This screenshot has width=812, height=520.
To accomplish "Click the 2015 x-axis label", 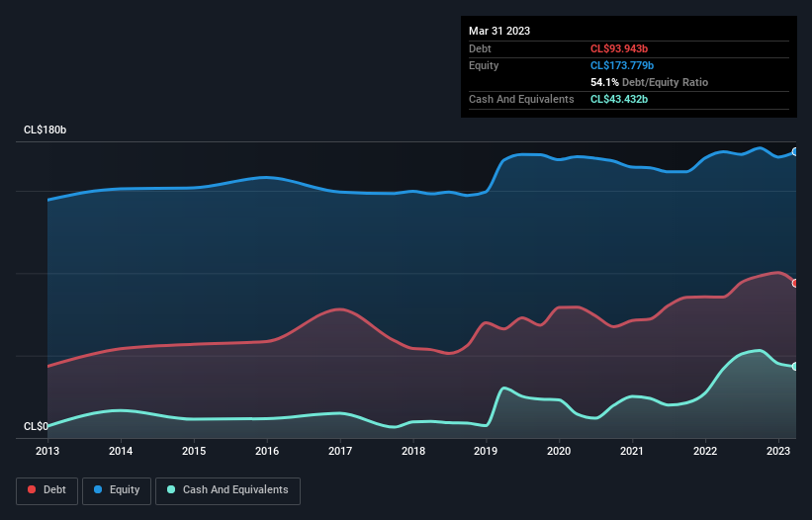I will [194, 451].
